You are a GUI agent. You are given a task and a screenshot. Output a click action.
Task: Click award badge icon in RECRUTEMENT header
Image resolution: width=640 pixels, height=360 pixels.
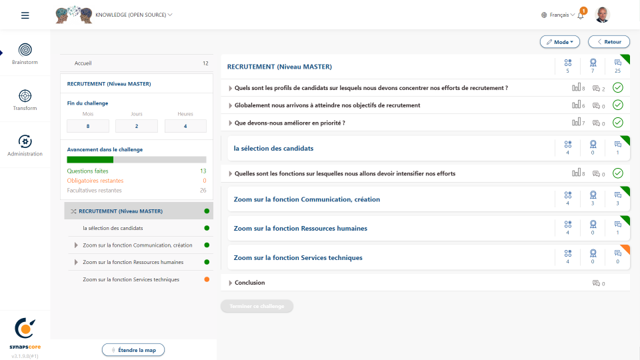pyautogui.click(x=593, y=62)
